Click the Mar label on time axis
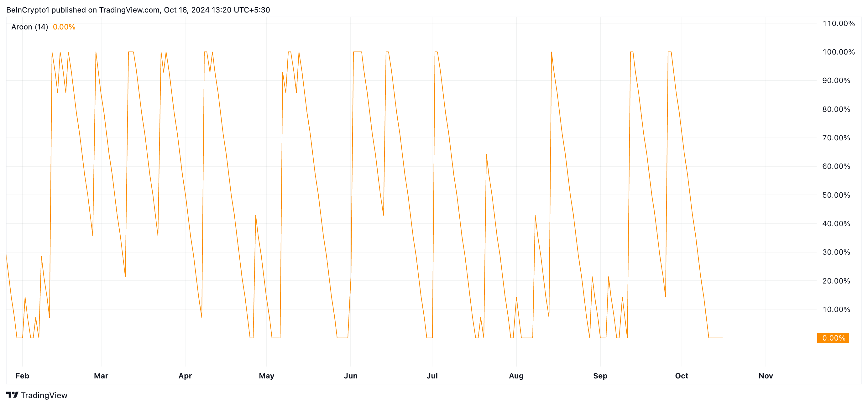 (101, 376)
